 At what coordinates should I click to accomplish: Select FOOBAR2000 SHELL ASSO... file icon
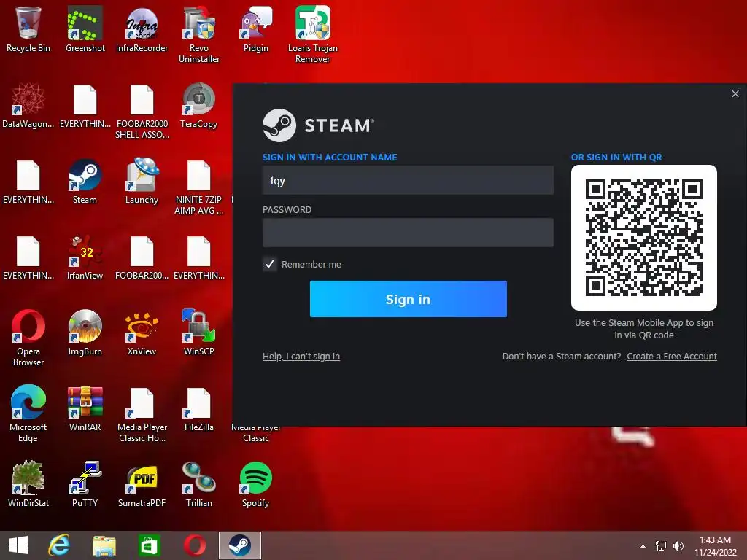click(x=142, y=111)
